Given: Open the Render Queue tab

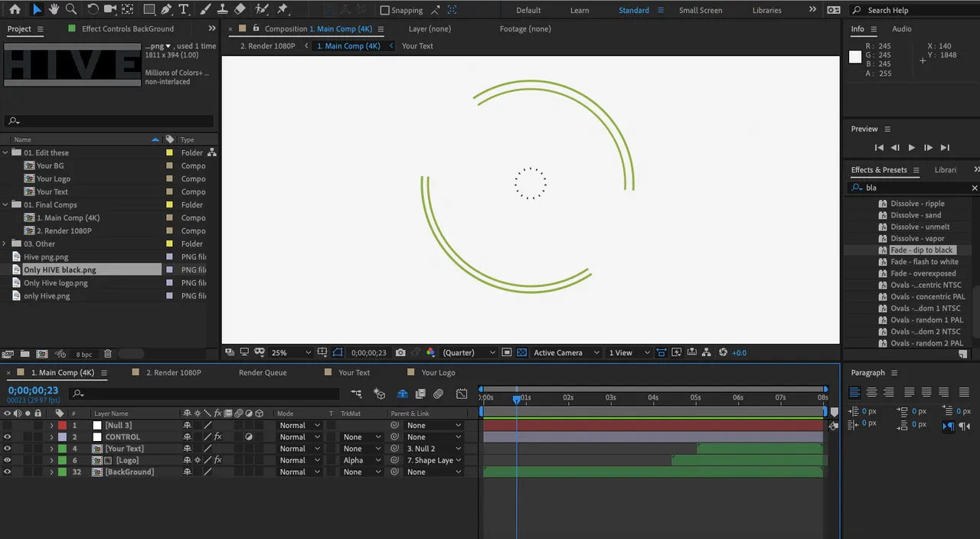Looking at the screenshot, I should coord(263,373).
